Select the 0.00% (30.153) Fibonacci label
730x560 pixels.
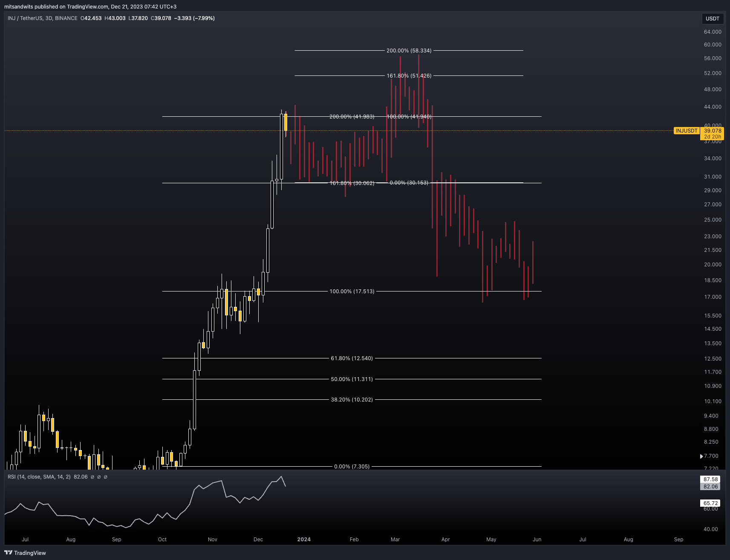(409, 183)
